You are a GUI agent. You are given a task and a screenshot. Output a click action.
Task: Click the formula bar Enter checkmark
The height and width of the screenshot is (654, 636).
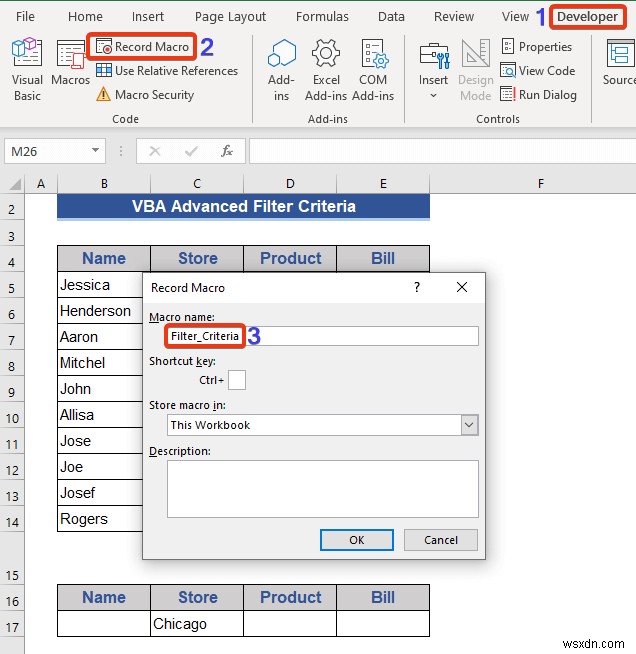coord(191,151)
